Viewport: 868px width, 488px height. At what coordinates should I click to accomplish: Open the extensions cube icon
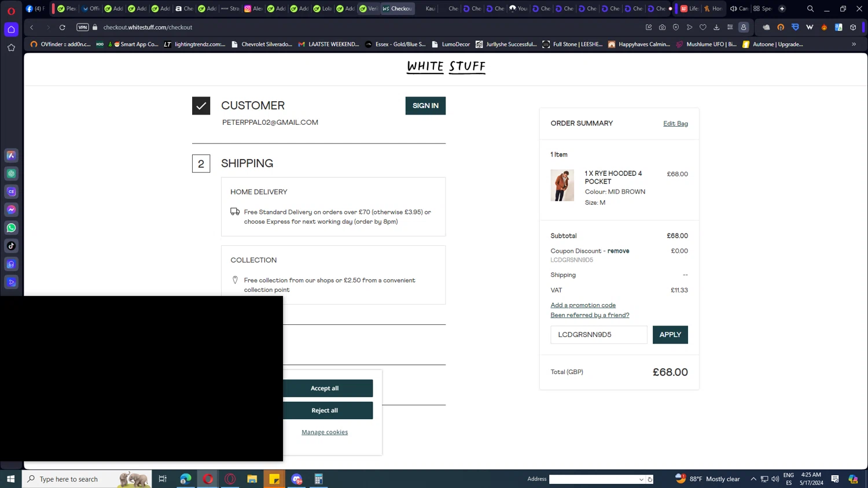(853, 27)
